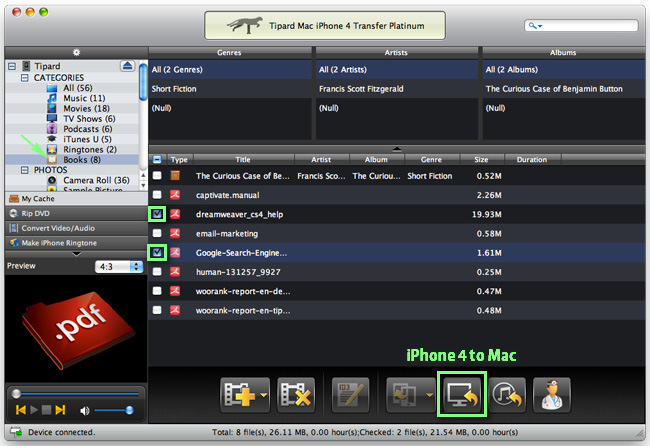
Task: Collapse the PHOTOS tree node
Action: click(x=25, y=170)
